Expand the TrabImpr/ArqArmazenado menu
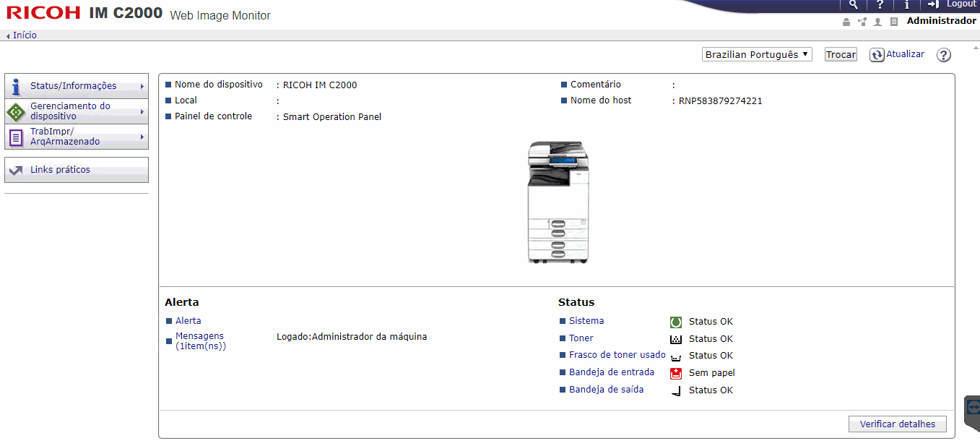This screenshot has height=441, width=980. pyautogui.click(x=77, y=137)
